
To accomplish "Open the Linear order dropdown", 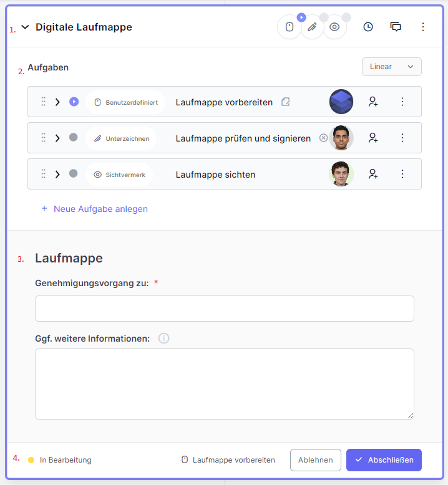I will click(392, 67).
